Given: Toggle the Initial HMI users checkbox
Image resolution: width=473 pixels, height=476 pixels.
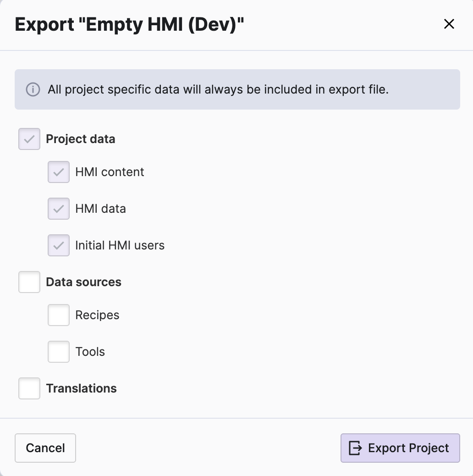Looking at the screenshot, I should (59, 245).
